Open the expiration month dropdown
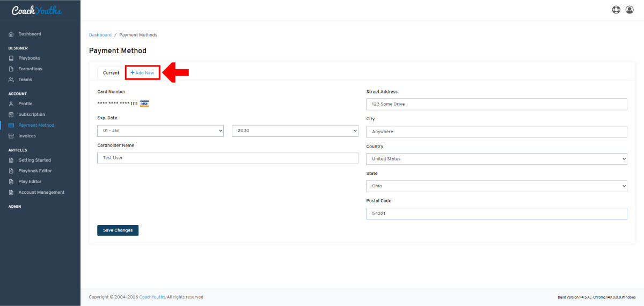644x306 pixels. coord(160,130)
